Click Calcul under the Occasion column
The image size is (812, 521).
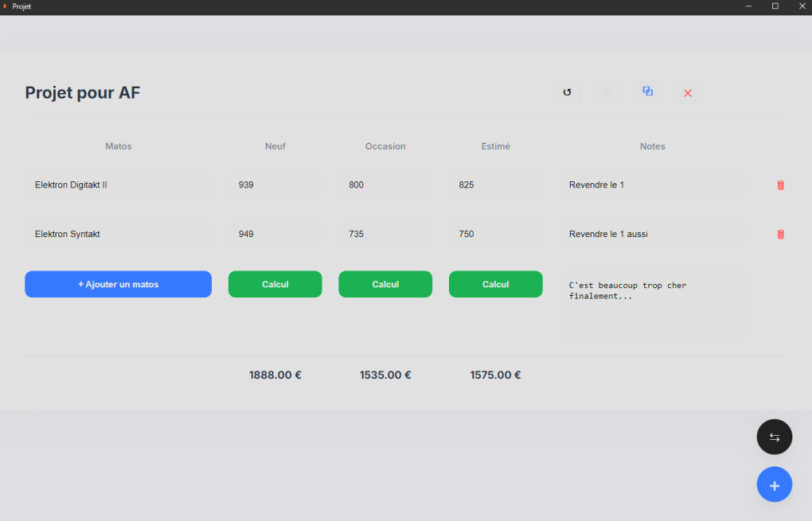pyautogui.click(x=385, y=284)
